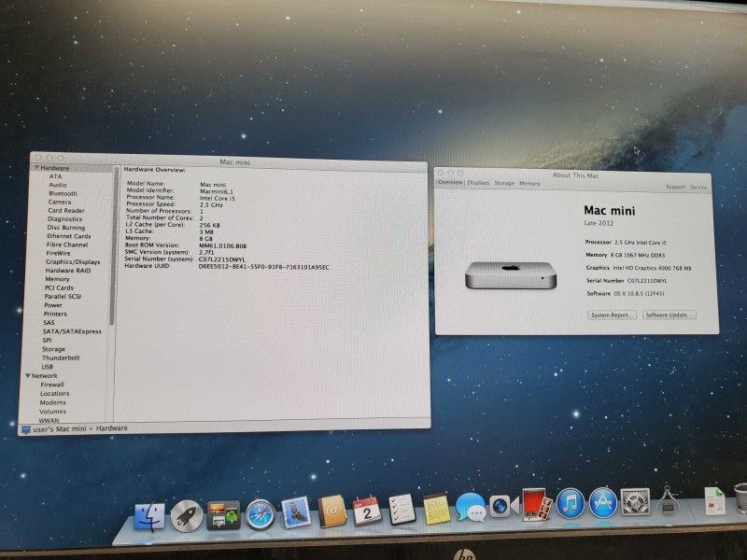
Task: Select Hardware RAID in sidebar
Action: (x=67, y=271)
